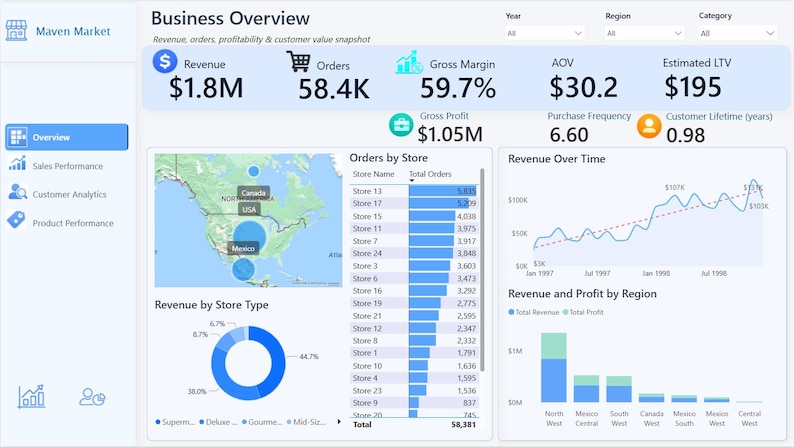Click the green briefcase Gross Profit icon
794x447 pixels.
tap(401, 125)
